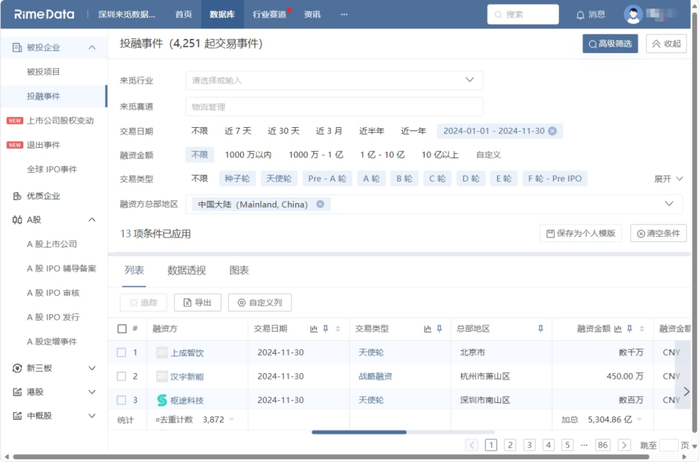Select the 近 30 天 date option
This screenshot has height=462, width=700.
tap(283, 131)
